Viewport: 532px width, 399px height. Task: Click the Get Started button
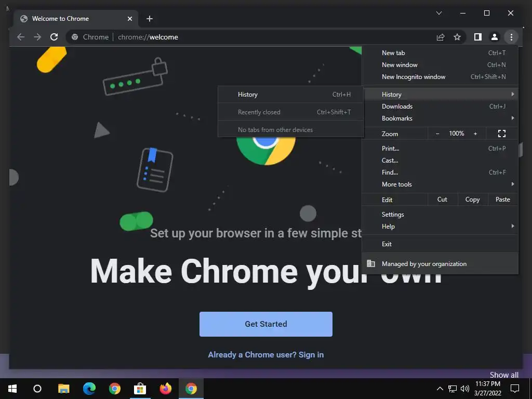(265, 324)
